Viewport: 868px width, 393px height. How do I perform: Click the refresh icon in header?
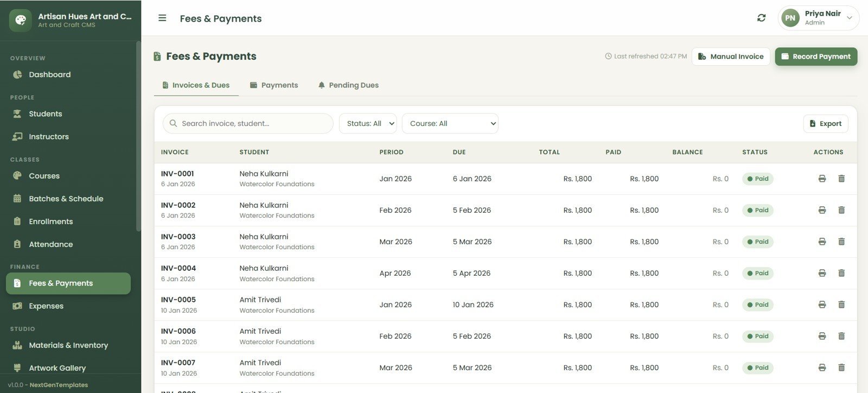click(762, 18)
